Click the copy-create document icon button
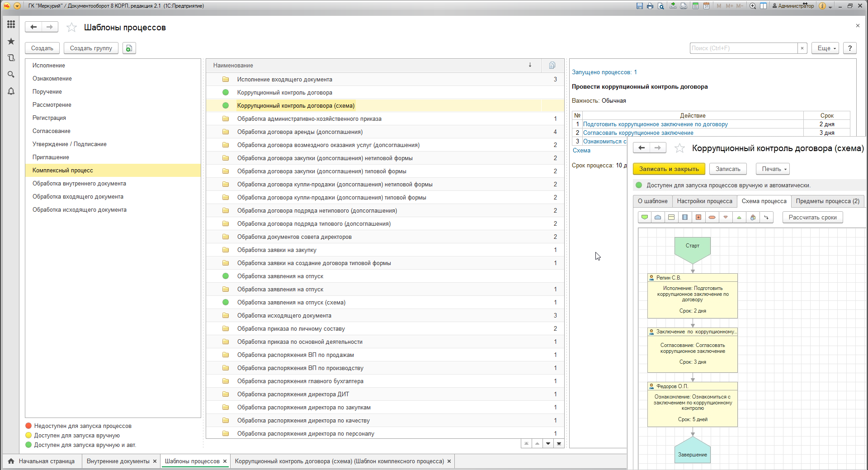 [x=129, y=48]
